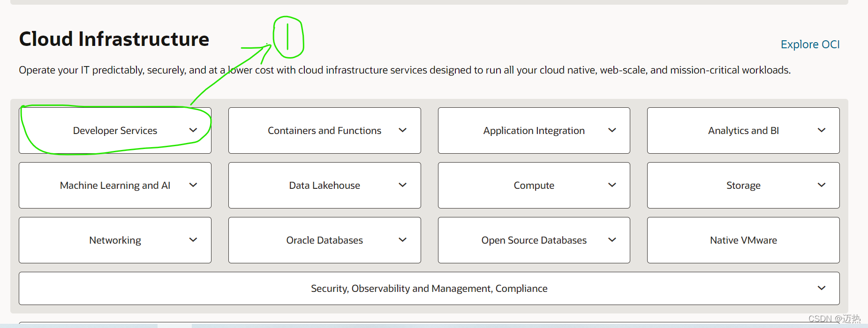Expand Analytics and BI chevron
The height and width of the screenshot is (328, 868).
[822, 130]
